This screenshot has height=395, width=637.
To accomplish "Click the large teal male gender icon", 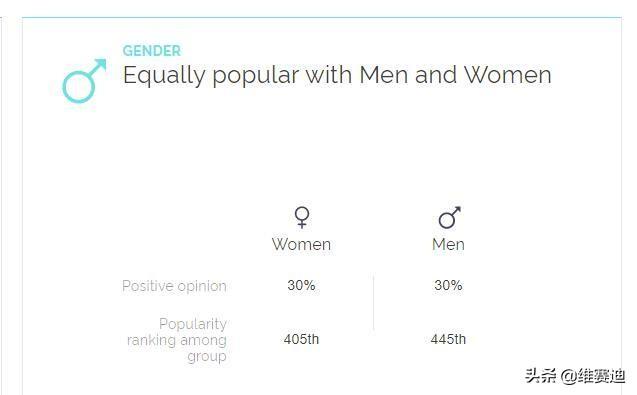I will pyautogui.click(x=84, y=80).
